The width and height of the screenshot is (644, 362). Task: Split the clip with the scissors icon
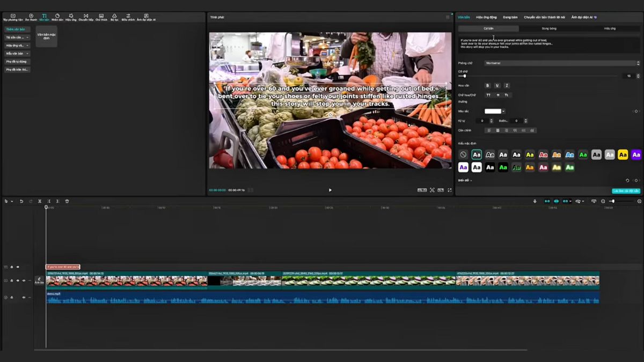(x=40, y=201)
